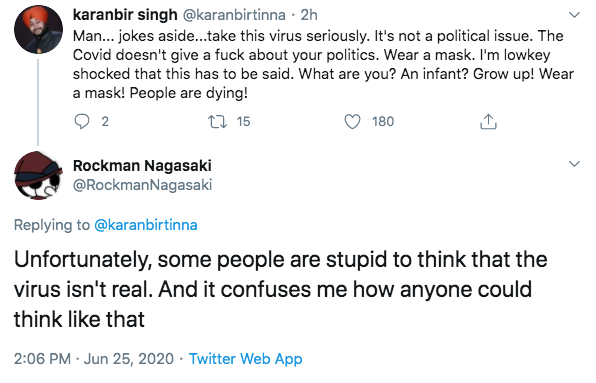Click the like count 180
The image size is (596, 383).
point(383,122)
